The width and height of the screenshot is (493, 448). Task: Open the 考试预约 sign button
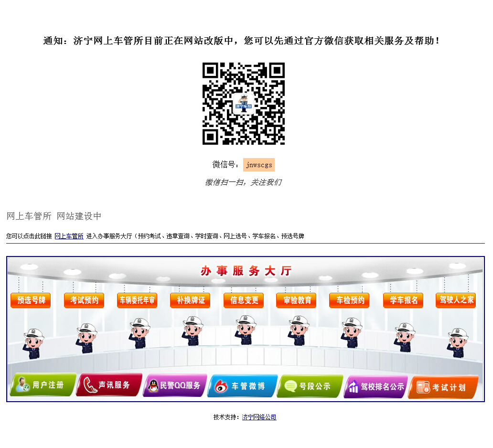[x=84, y=300]
